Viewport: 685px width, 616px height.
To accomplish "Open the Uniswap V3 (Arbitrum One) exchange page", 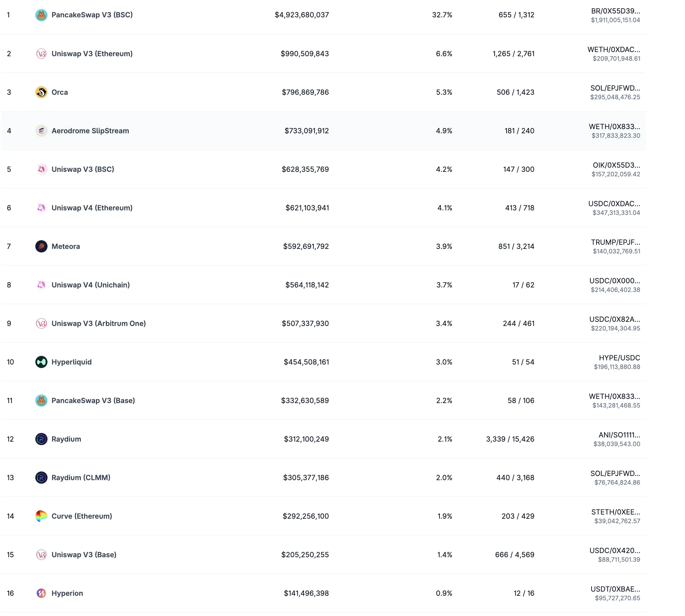I will (99, 323).
